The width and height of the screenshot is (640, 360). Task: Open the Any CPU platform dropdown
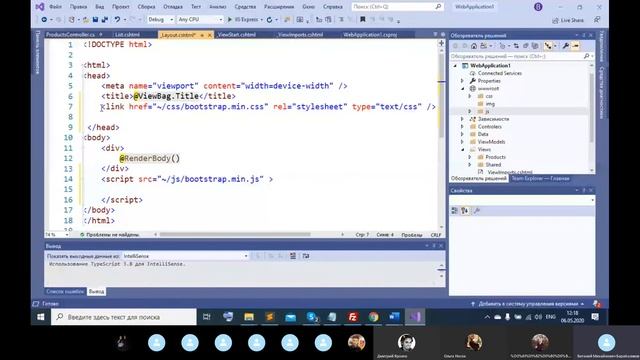click(x=200, y=20)
